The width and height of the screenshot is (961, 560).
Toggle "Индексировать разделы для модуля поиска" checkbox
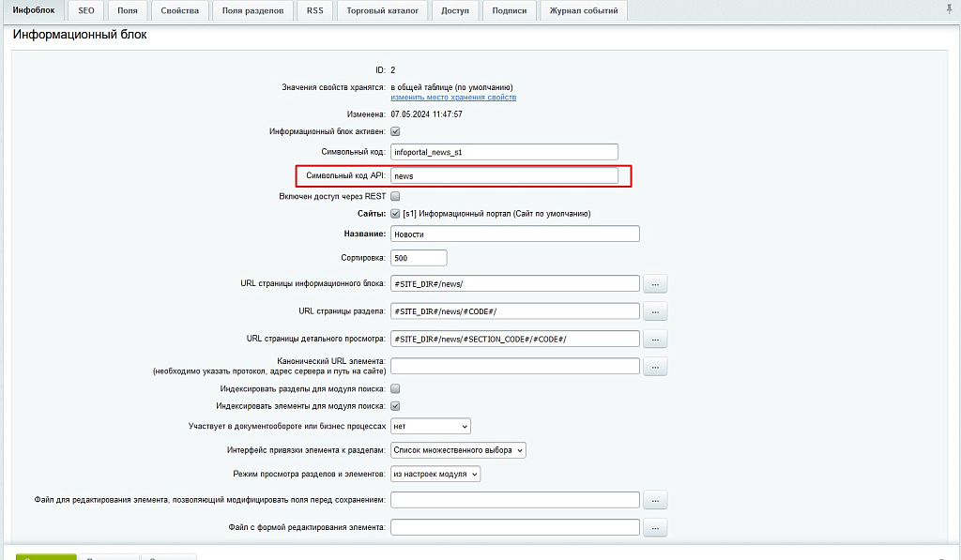pos(395,388)
